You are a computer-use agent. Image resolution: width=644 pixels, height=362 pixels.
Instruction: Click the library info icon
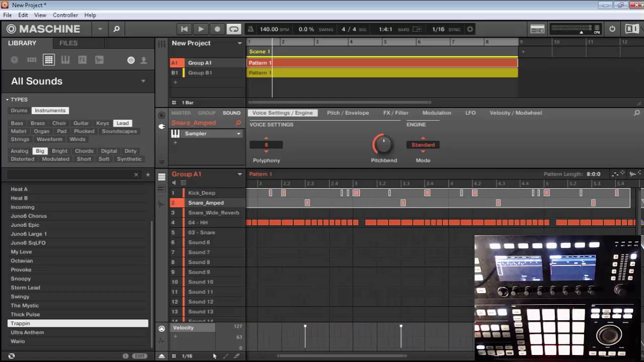125,356
